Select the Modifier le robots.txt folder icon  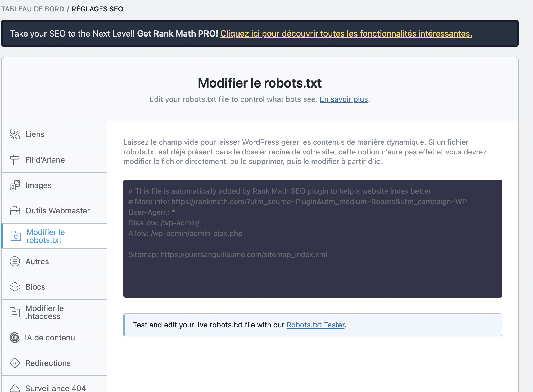coord(15,236)
